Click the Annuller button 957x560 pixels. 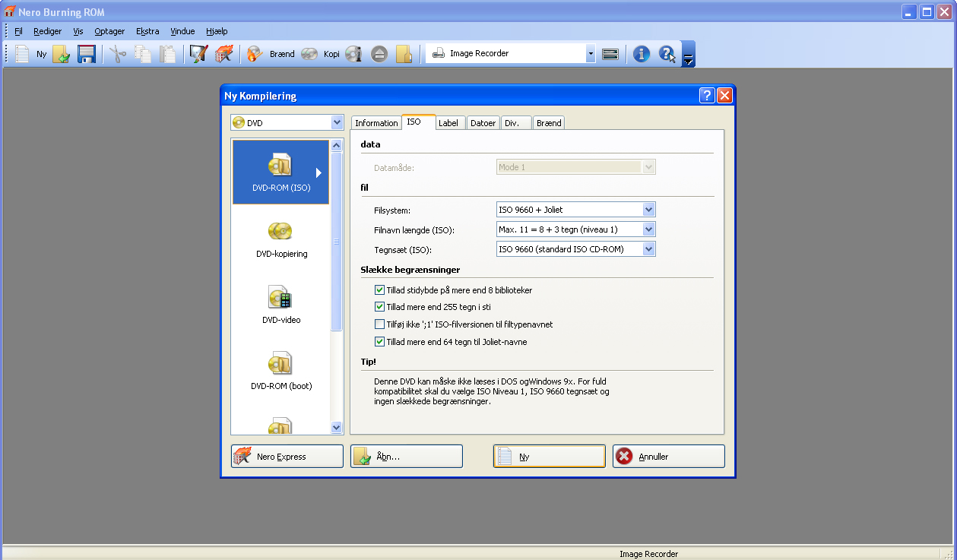click(668, 457)
